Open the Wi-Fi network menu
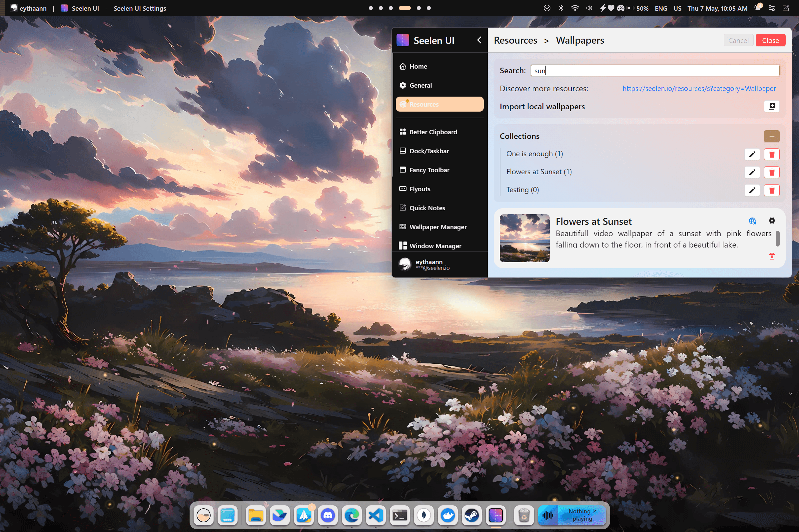 pyautogui.click(x=575, y=8)
